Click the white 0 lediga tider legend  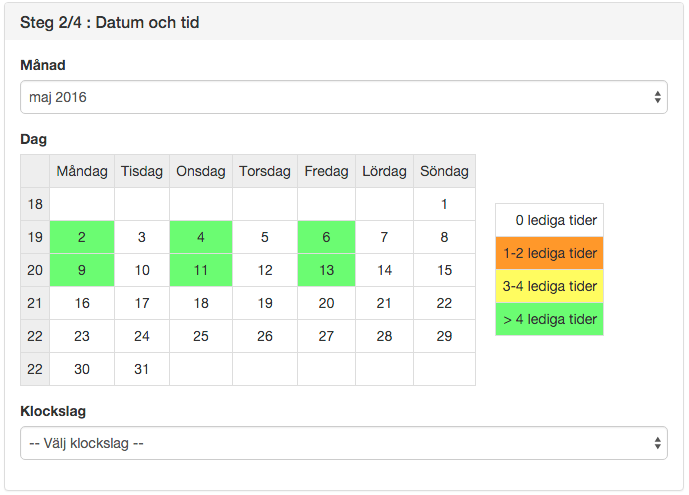549,220
